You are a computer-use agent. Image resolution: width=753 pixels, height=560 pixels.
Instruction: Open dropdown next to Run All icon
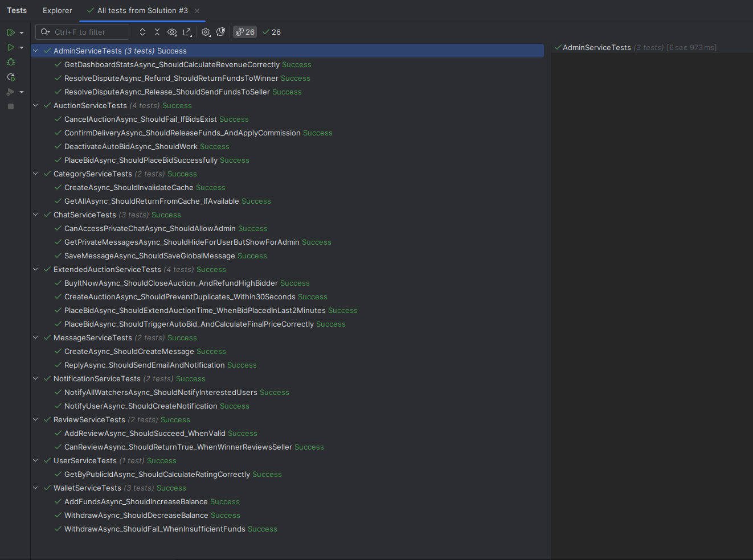point(22,33)
